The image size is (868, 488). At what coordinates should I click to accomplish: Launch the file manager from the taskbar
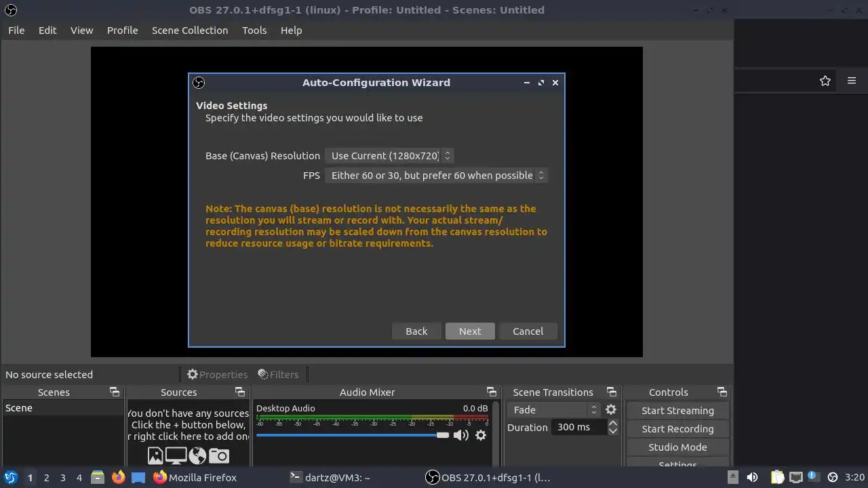click(x=98, y=477)
